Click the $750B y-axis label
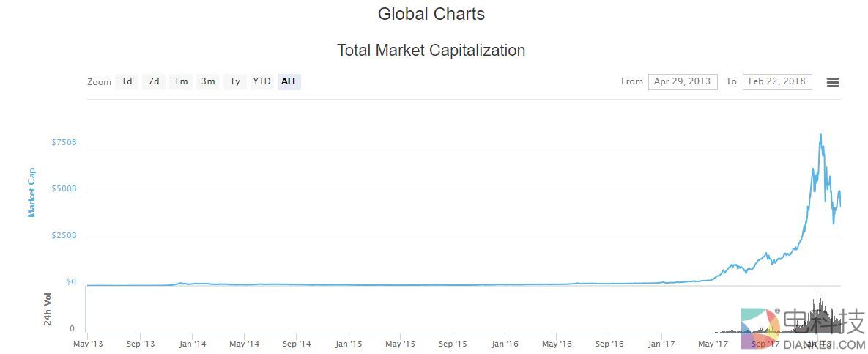Screen dimensions: 868x354 click(x=64, y=142)
